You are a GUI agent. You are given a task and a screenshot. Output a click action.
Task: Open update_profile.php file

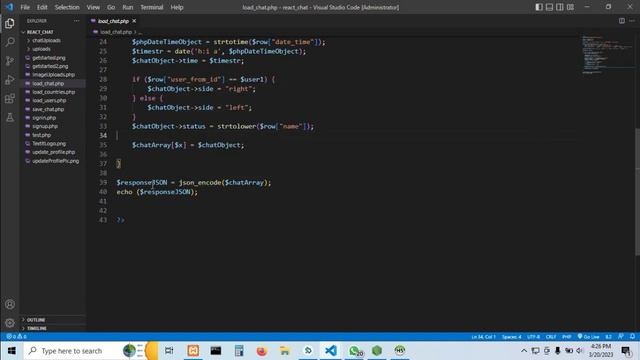click(x=53, y=152)
